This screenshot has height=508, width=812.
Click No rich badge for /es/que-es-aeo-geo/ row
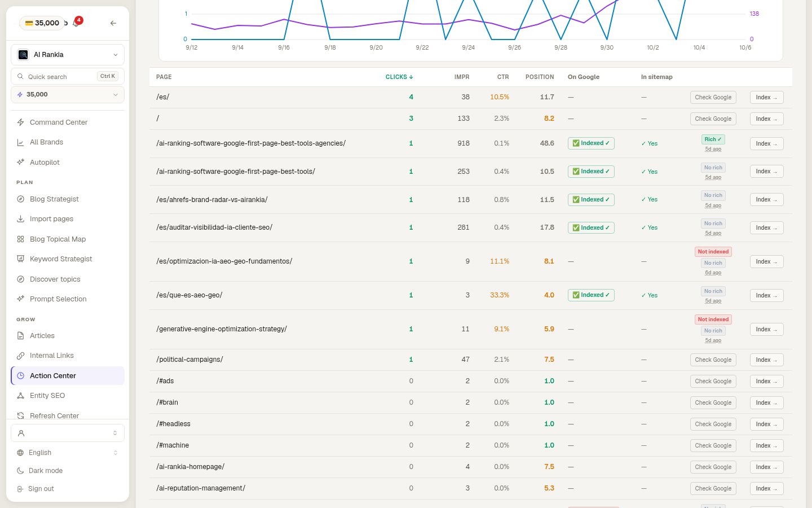[713, 291]
